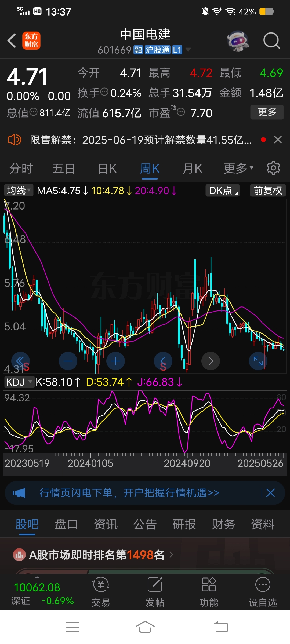Viewport: 290px width, 644px height.
Task: Tap the 总值 info circle icon
Action: [x=34, y=112]
